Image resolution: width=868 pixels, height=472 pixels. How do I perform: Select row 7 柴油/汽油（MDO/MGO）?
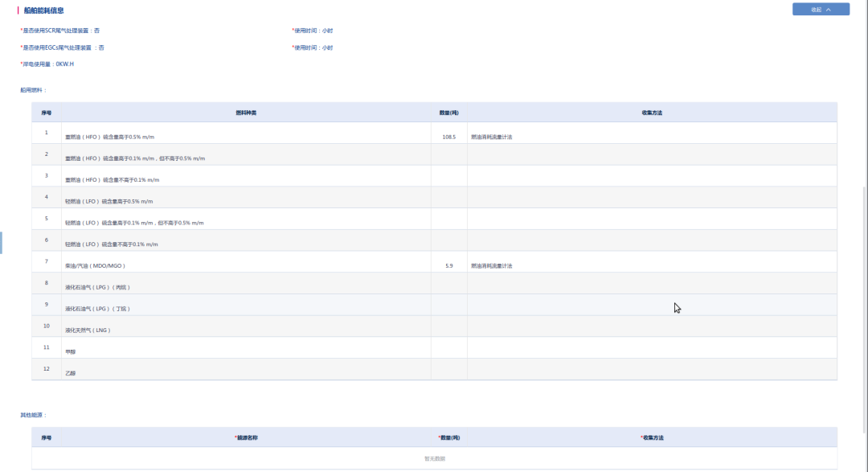click(x=95, y=266)
